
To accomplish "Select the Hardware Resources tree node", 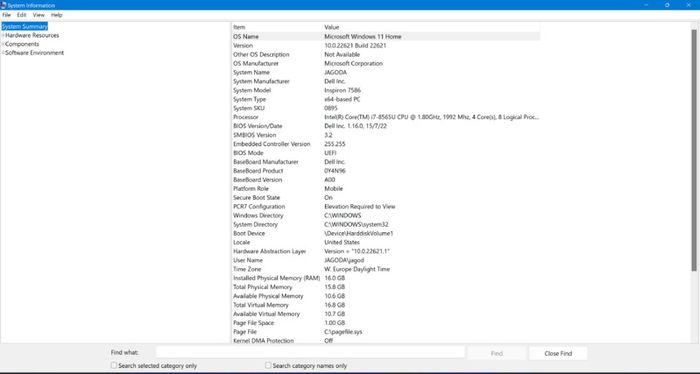I will 32,35.
